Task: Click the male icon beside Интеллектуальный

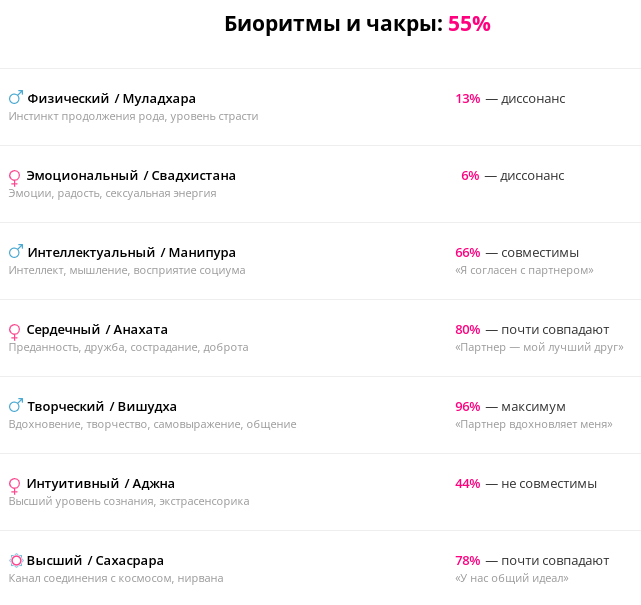Action: pyautogui.click(x=15, y=252)
